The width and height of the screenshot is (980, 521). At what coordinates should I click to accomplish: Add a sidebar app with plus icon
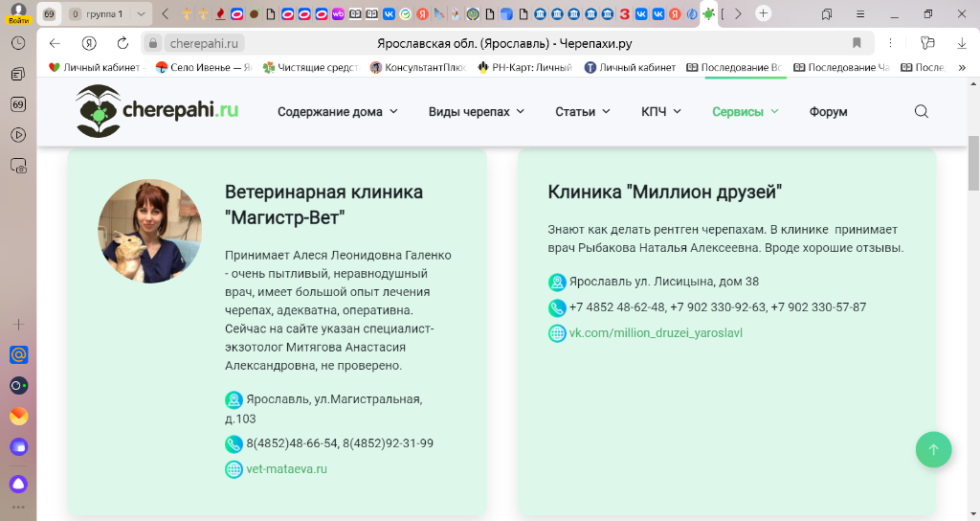18,324
